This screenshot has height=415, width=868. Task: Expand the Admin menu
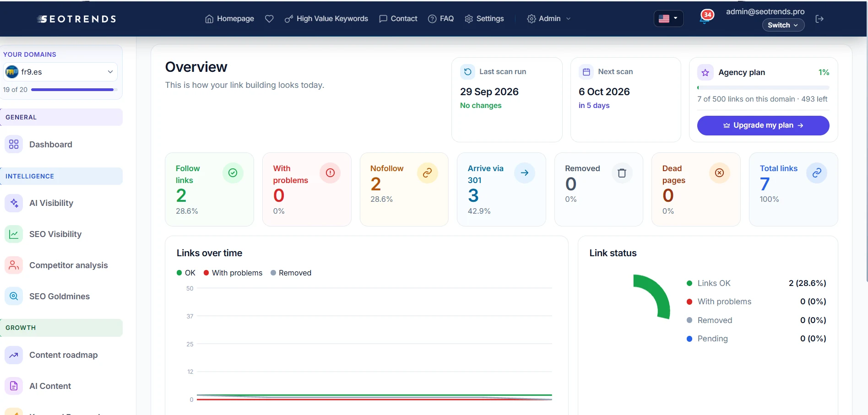click(549, 19)
